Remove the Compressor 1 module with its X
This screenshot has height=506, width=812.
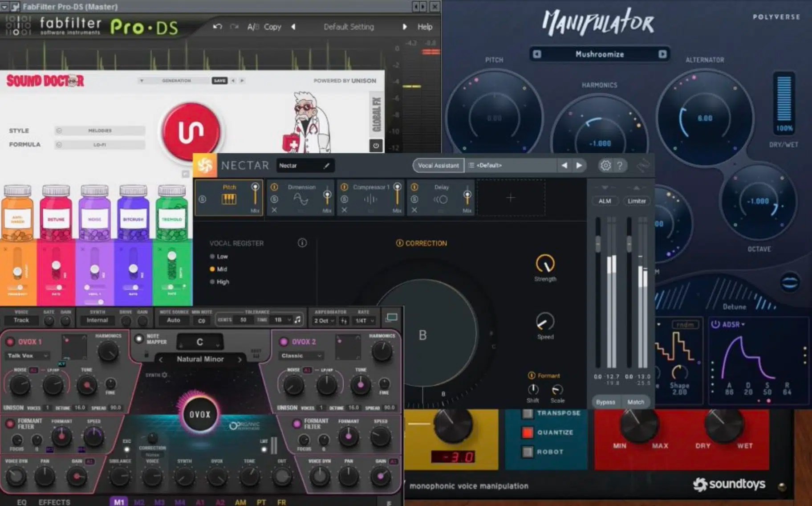(344, 210)
